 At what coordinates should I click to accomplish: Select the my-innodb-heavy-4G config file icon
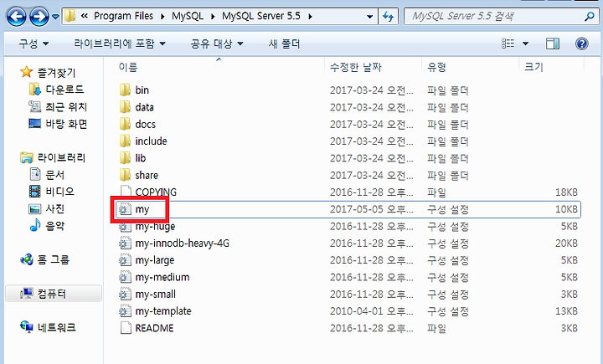(124, 243)
